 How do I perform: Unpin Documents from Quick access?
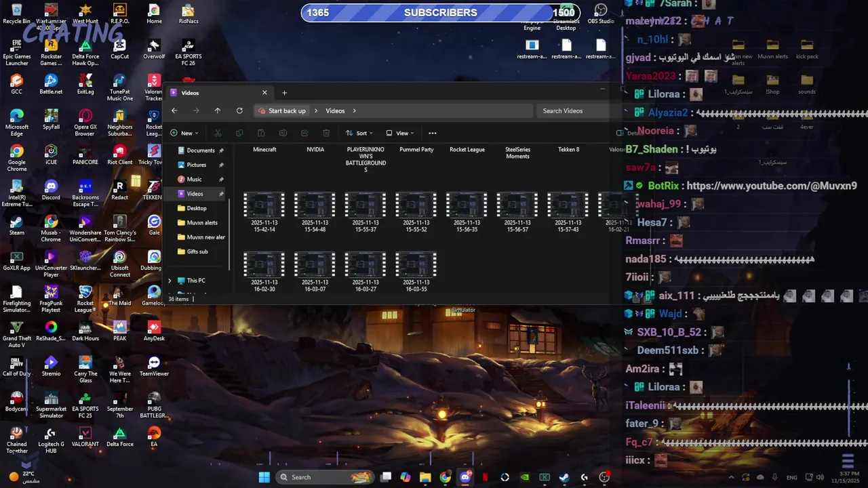(x=221, y=150)
